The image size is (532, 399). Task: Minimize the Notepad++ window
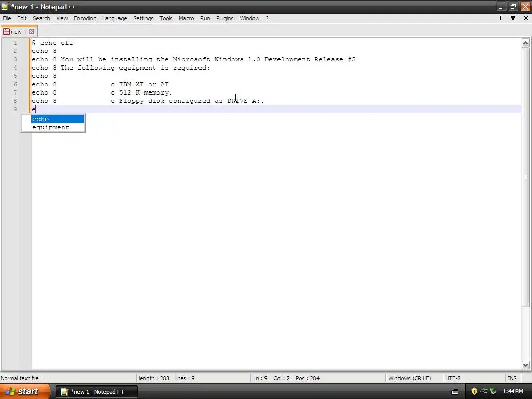pyautogui.click(x=501, y=7)
